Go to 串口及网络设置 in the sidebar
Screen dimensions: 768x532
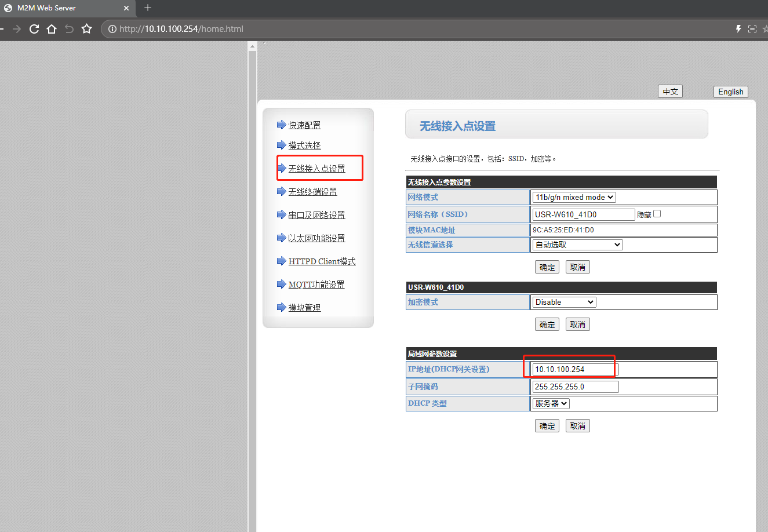click(x=316, y=215)
